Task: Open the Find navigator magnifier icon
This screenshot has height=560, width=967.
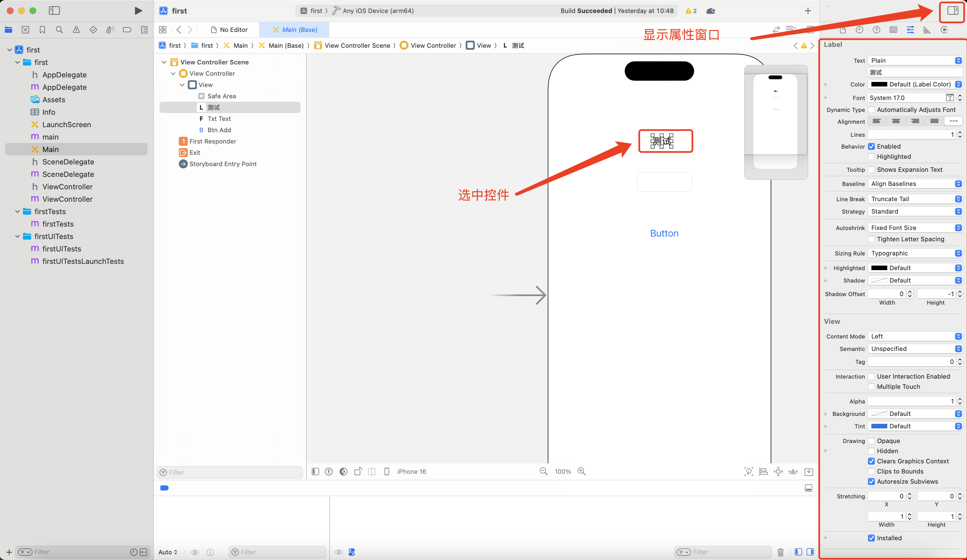Action: (x=59, y=30)
